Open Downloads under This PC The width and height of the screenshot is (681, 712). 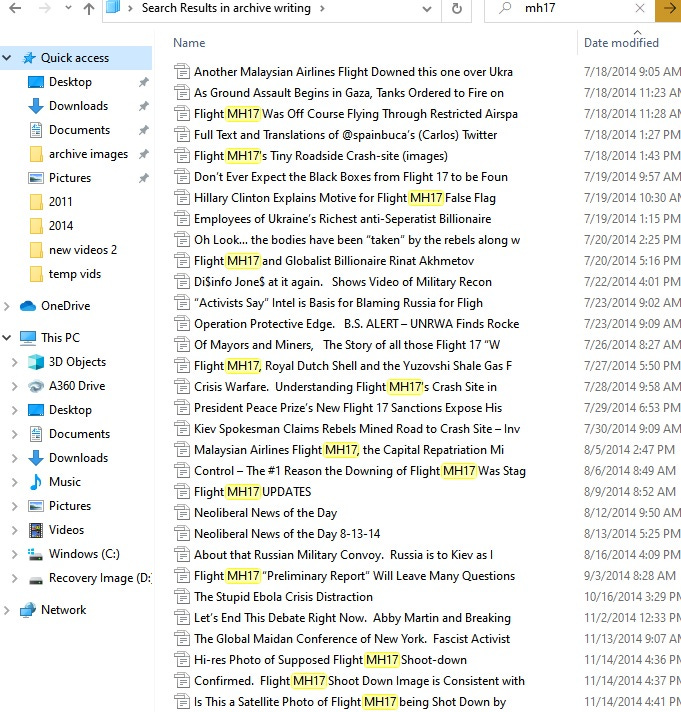[x=79, y=458]
